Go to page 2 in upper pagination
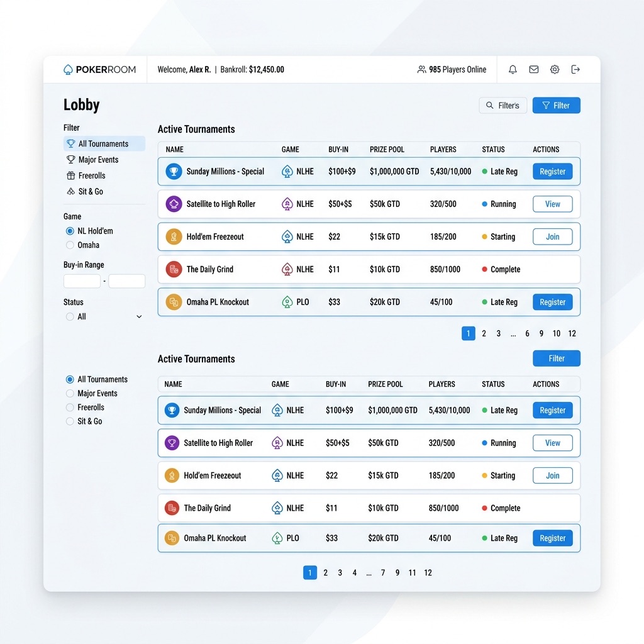 coord(484,333)
